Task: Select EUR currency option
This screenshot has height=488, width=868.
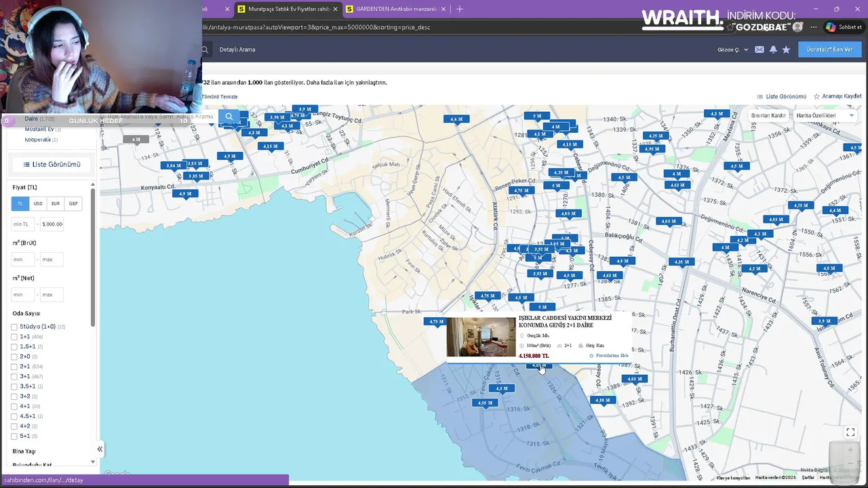Action: (x=56, y=203)
